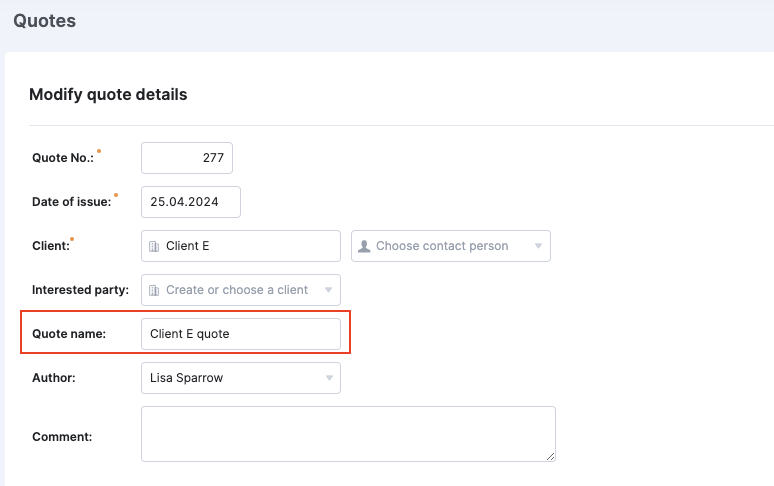The height and width of the screenshot is (486, 774).
Task: Click the Create or choose a client placeholder
Action: [x=237, y=290]
